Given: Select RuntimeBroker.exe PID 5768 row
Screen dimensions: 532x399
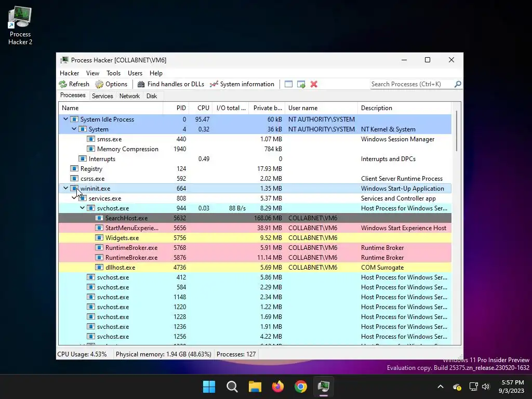Looking at the screenshot, I should [255, 248].
